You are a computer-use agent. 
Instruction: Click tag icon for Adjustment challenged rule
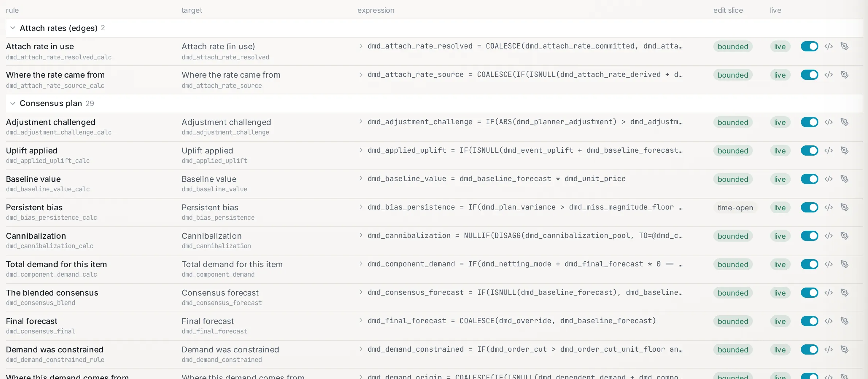(x=845, y=122)
